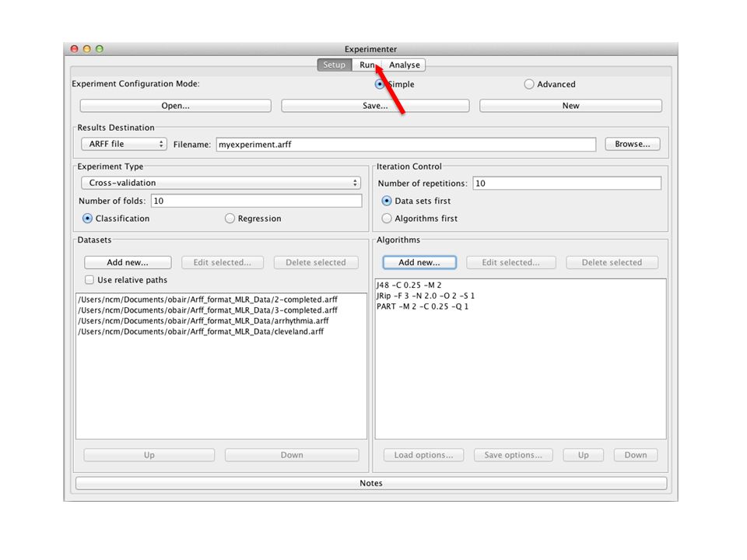This screenshot has width=747, height=560.
Task: Select Data sets first option
Action: tap(387, 201)
